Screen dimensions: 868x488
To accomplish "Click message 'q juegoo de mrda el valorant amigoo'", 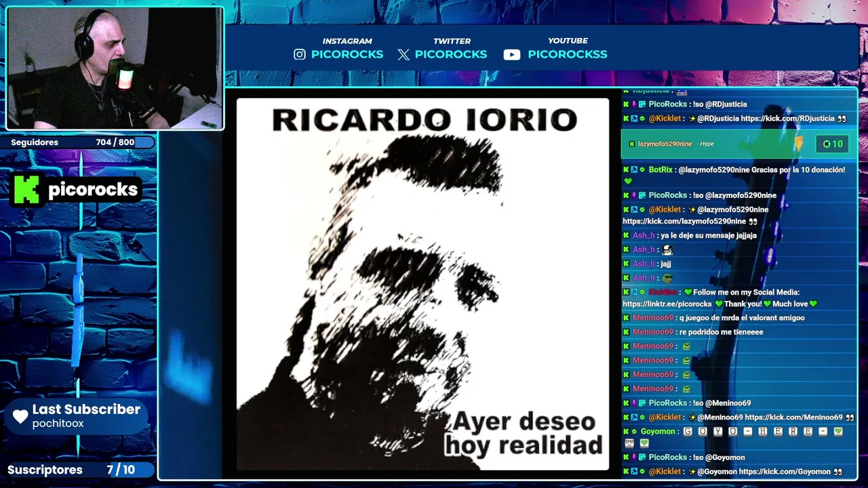I will (x=742, y=318).
